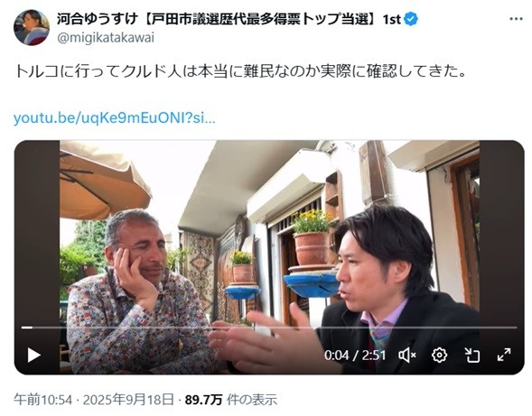This screenshot has width=532, height=416.
Task: Seek on the video progress bar
Action: tap(269, 328)
